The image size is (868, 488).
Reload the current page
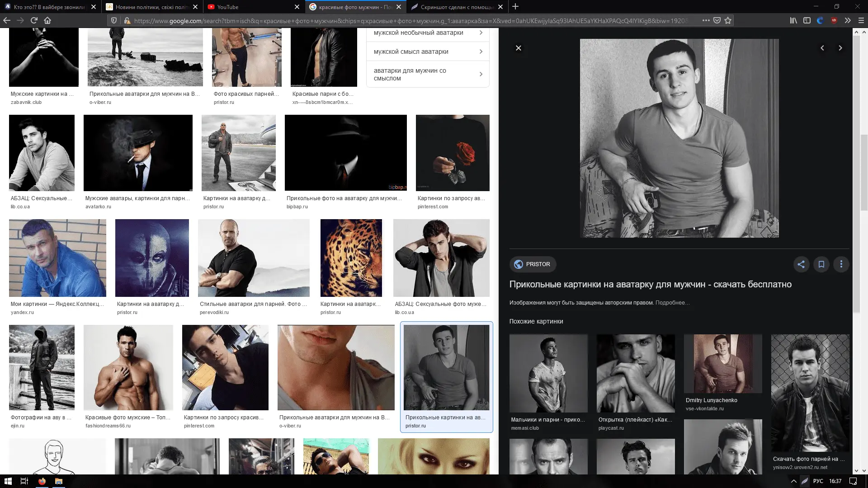[34, 20]
